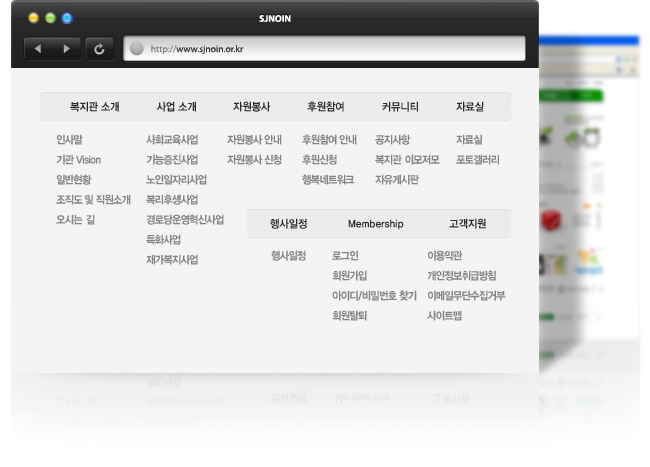Screen dimensions: 650x467
Task: Click the reload page icon
Action: (x=99, y=49)
